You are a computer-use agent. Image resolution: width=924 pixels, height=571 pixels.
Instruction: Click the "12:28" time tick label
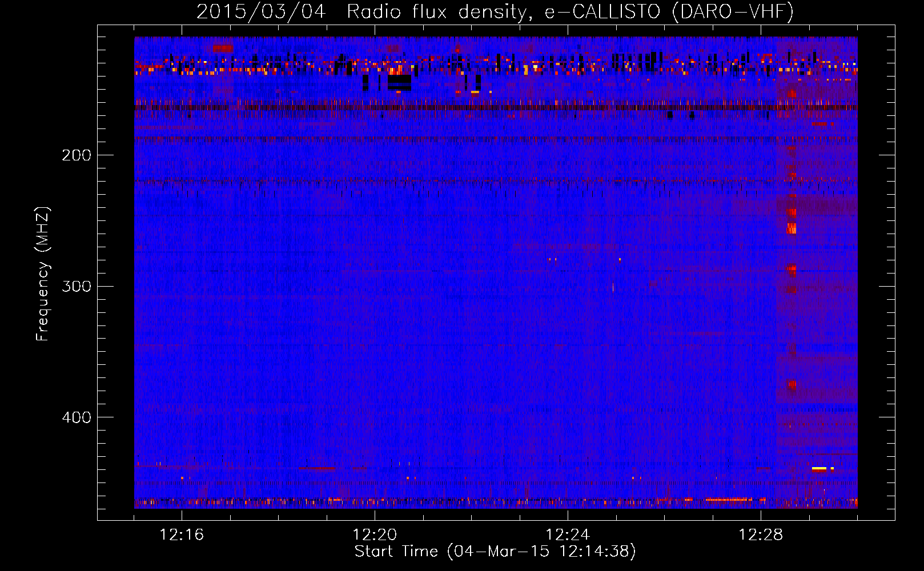[x=761, y=534]
